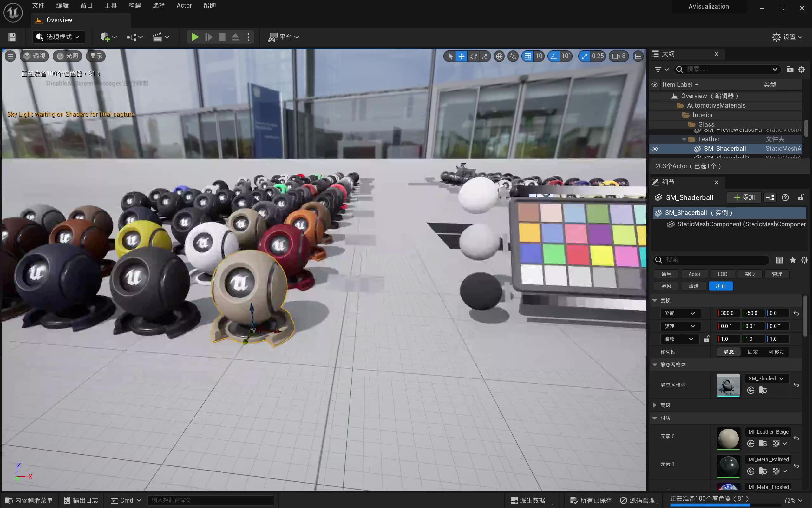Activate the select mode cursor tool
The width and height of the screenshot is (812, 508).
[450, 56]
